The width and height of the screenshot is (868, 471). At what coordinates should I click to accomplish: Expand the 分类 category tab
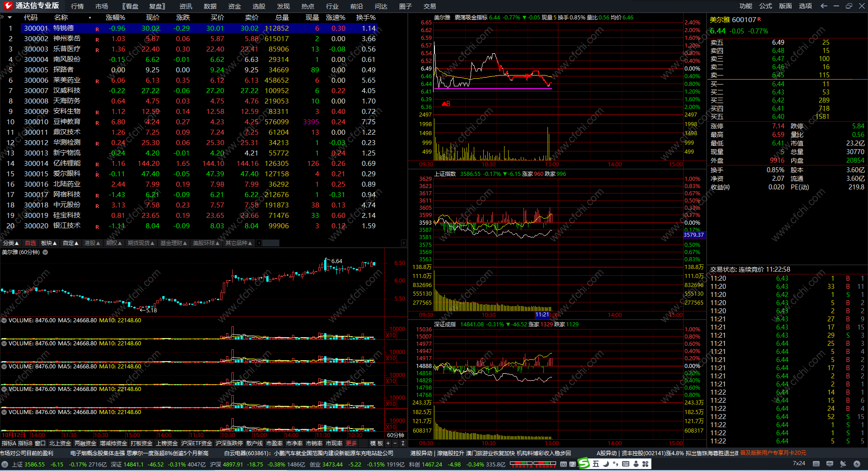pyautogui.click(x=11, y=243)
